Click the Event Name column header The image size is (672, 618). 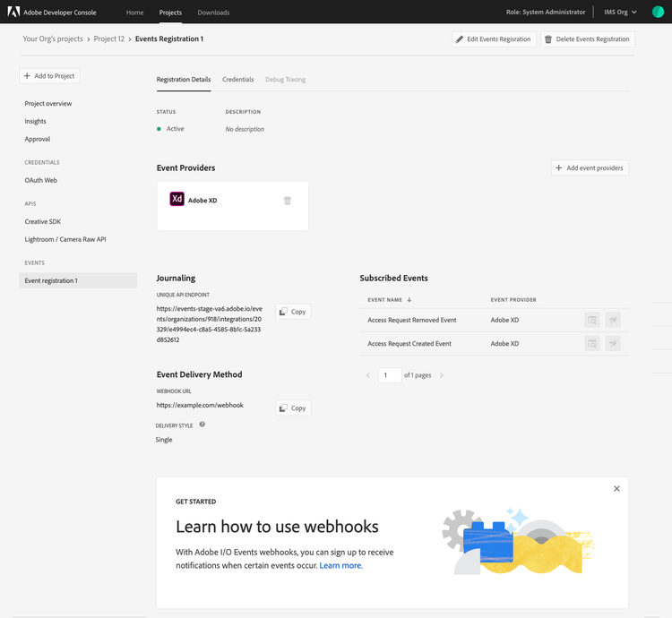pyautogui.click(x=385, y=300)
